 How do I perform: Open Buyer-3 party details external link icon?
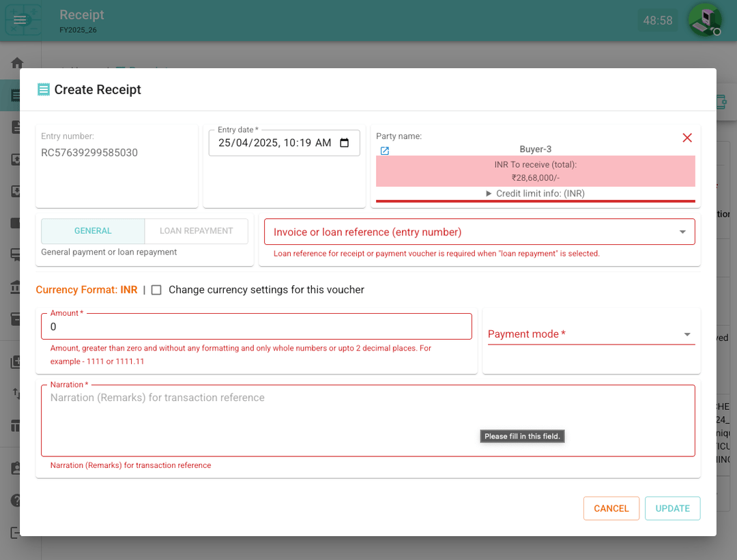point(385,151)
